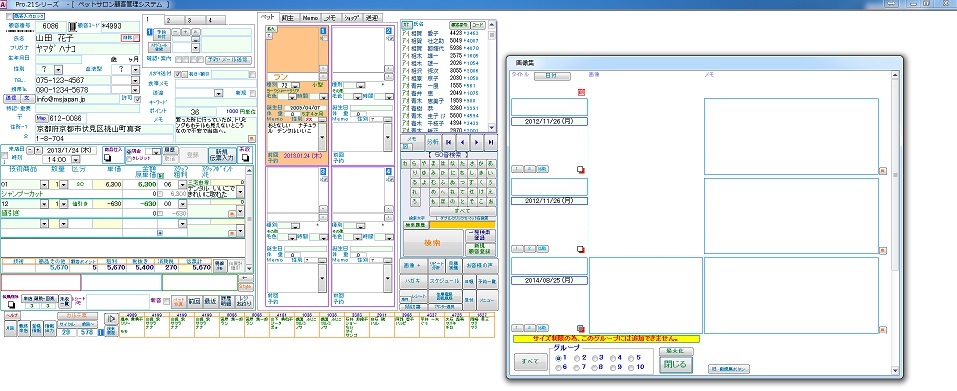Image resolution: width=957 pixels, height=391 pixels.
Task: Click the barcode icon next to customer number
Action: [x=73, y=26]
